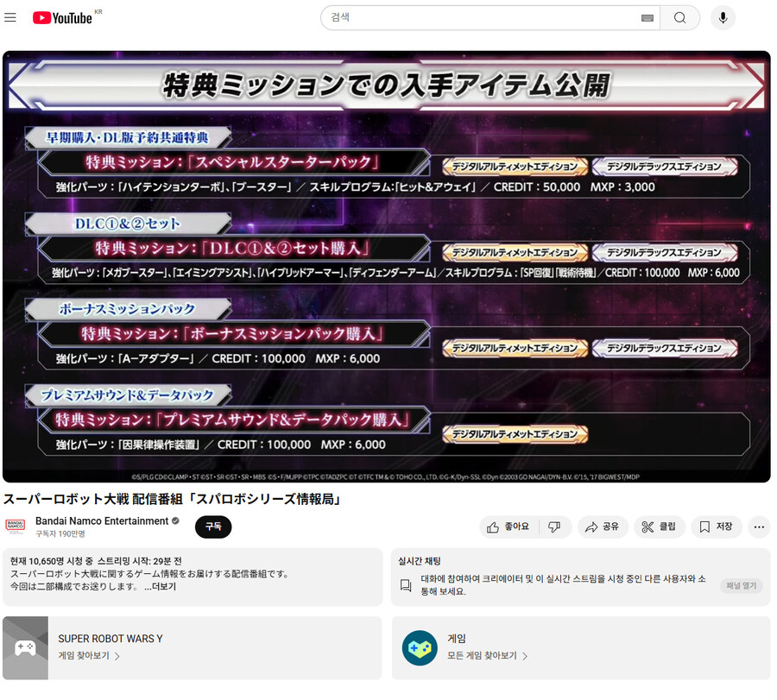Like the video with 좋아요 button
The image size is (777, 700).
coord(508,527)
